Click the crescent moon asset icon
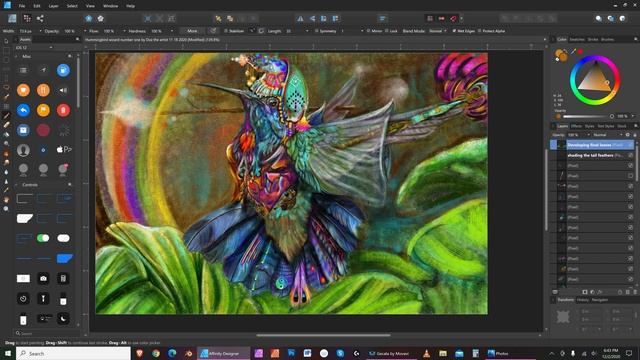This screenshot has height=360, width=640. tap(63, 318)
